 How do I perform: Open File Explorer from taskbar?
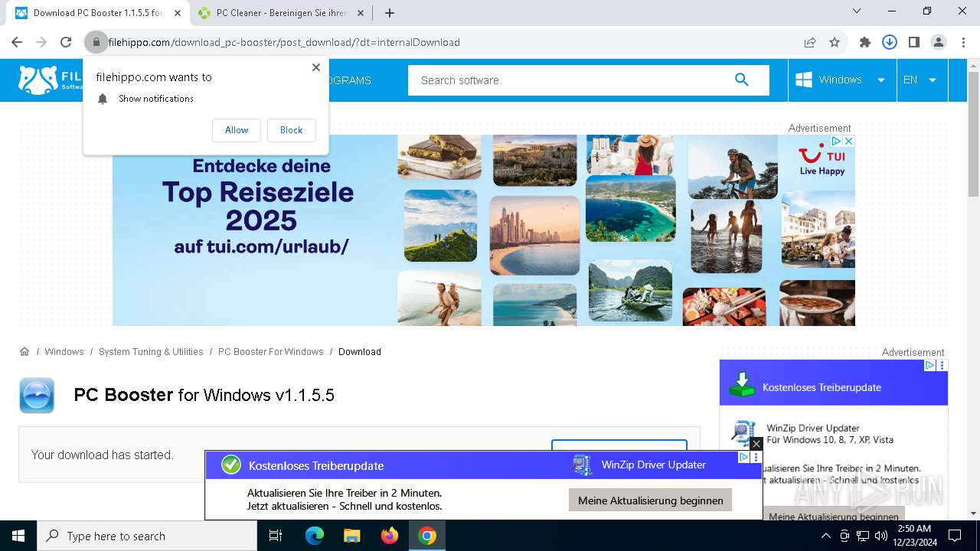[x=351, y=536]
